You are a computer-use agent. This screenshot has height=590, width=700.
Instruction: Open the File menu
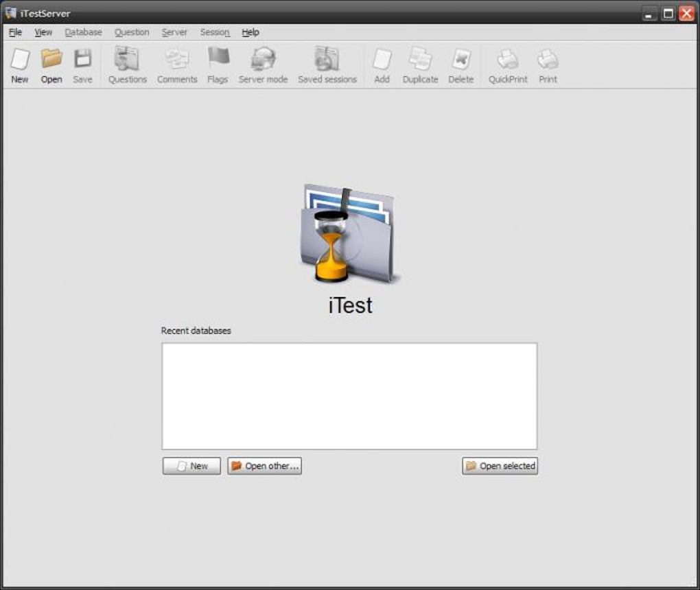point(15,32)
